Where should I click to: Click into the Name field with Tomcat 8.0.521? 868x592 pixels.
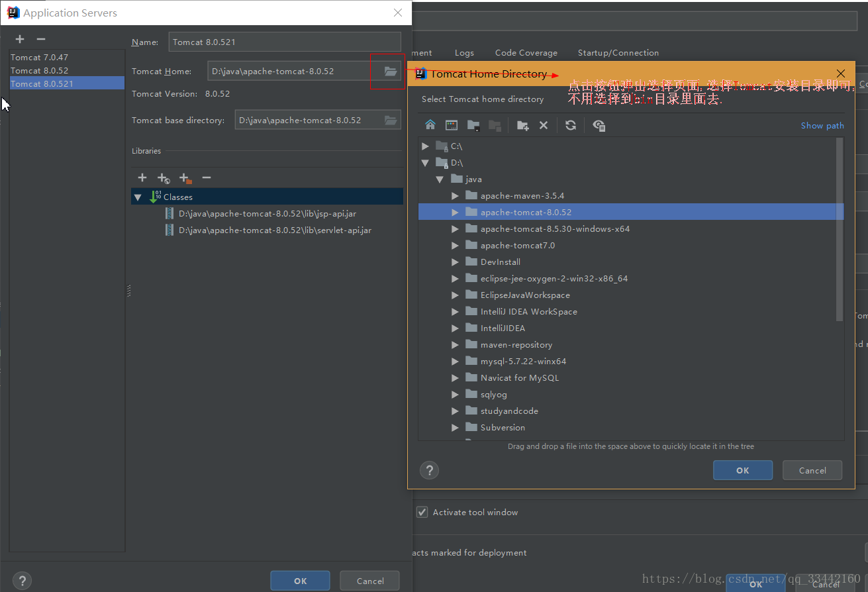[285, 42]
